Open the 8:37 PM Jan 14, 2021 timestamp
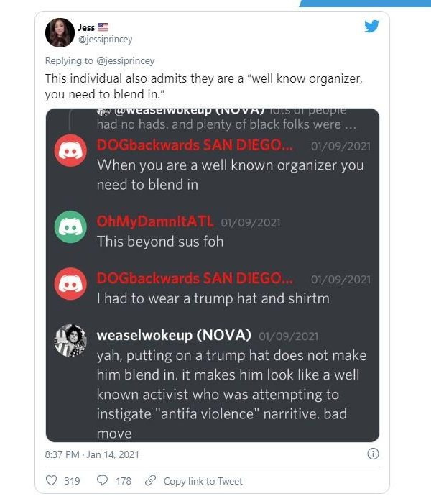431x504 pixels. pyautogui.click(x=92, y=454)
